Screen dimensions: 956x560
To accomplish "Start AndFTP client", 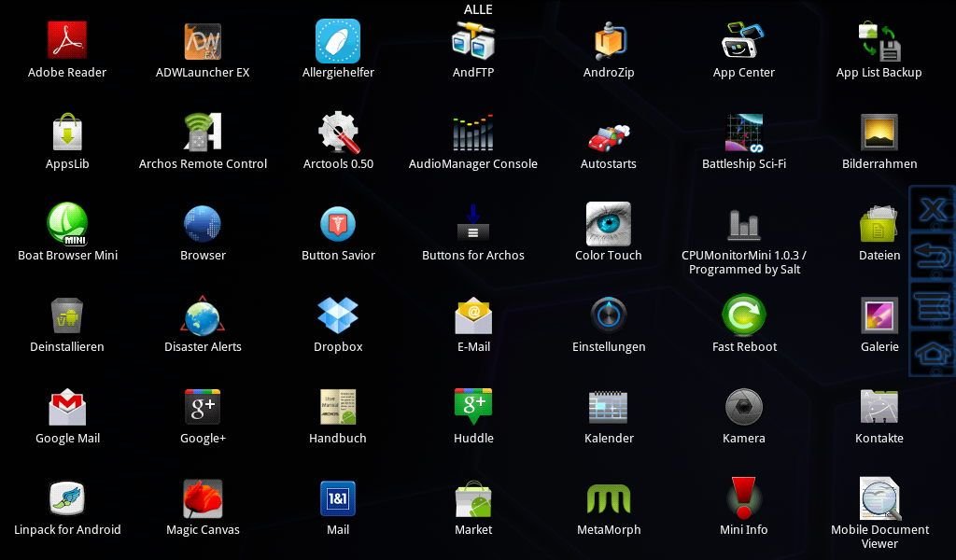I will tap(473, 40).
